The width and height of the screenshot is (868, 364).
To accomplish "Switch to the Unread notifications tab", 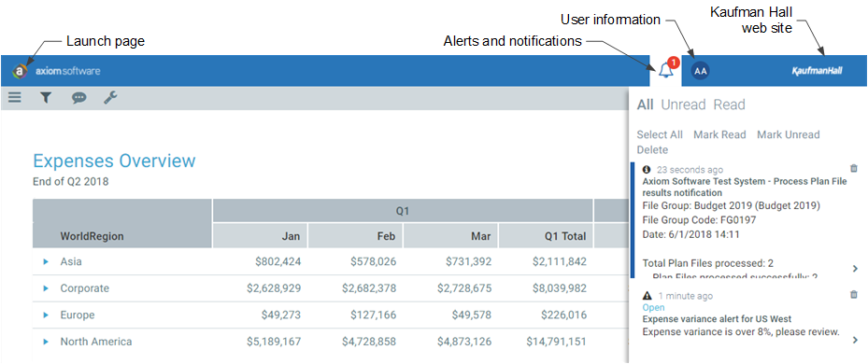I will (x=683, y=105).
